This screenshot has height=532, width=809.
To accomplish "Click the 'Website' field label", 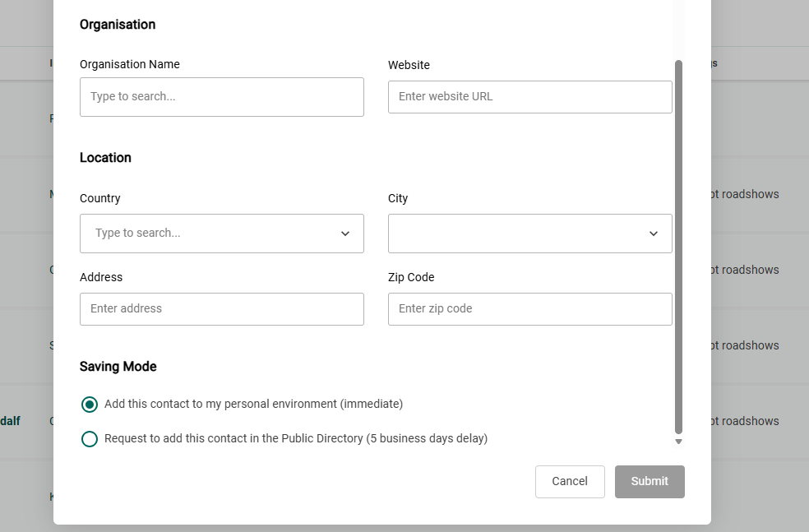I will tap(409, 65).
